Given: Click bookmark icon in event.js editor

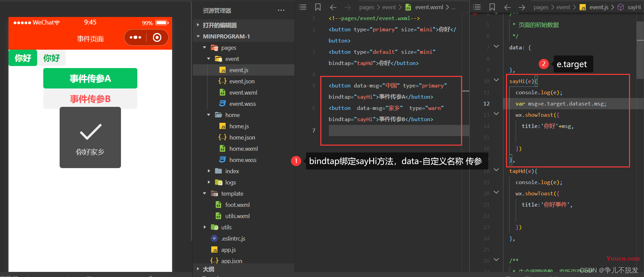Looking at the screenshot, I should [x=492, y=7].
